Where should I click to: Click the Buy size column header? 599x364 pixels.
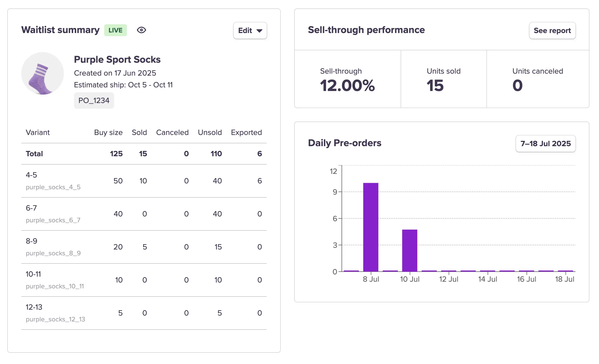point(108,132)
